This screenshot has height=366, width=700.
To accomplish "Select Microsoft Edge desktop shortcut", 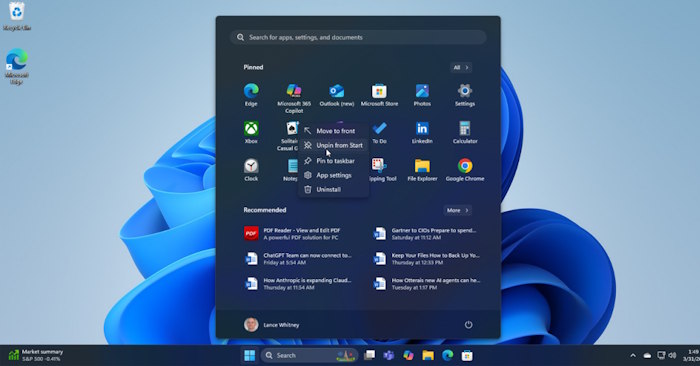I will coord(17,66).
